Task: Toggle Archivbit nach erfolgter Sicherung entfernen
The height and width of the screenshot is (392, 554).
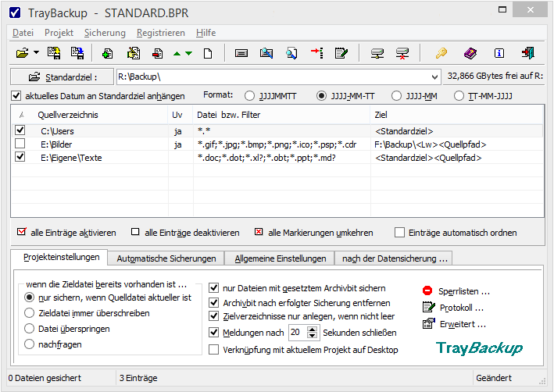Action: click(x=214, y=303)
